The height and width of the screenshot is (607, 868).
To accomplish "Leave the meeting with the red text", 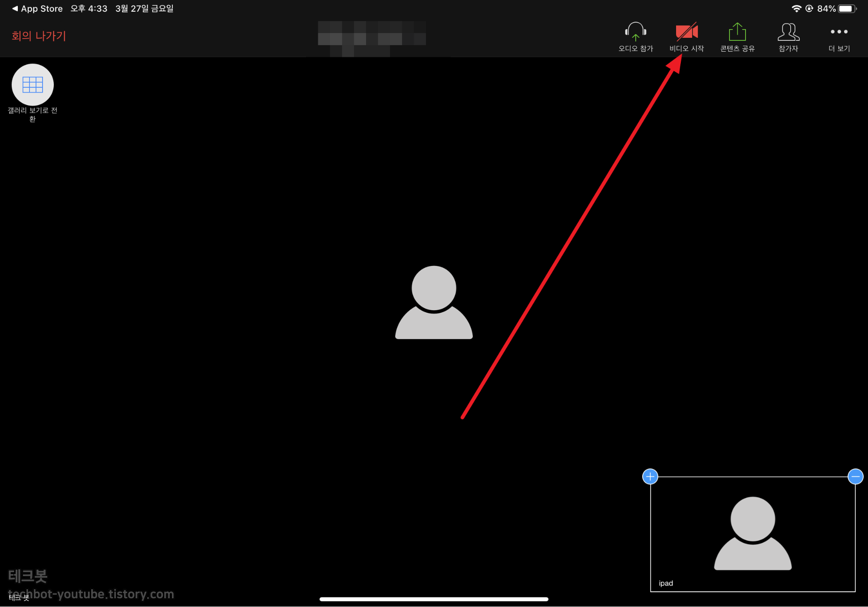I will [39, 36].
